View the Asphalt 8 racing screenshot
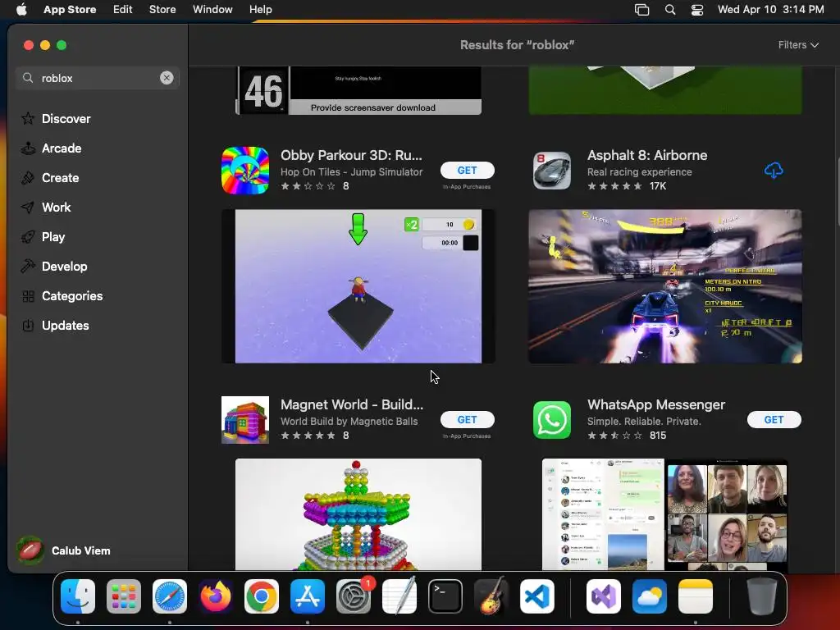The height and width of the screenshot is (630, 840). pos(664,286)
